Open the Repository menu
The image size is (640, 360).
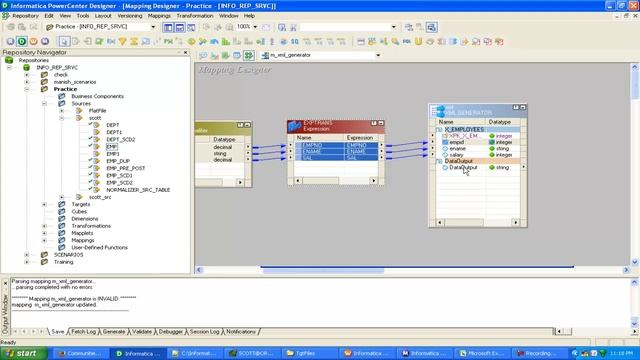pos(25,16)
